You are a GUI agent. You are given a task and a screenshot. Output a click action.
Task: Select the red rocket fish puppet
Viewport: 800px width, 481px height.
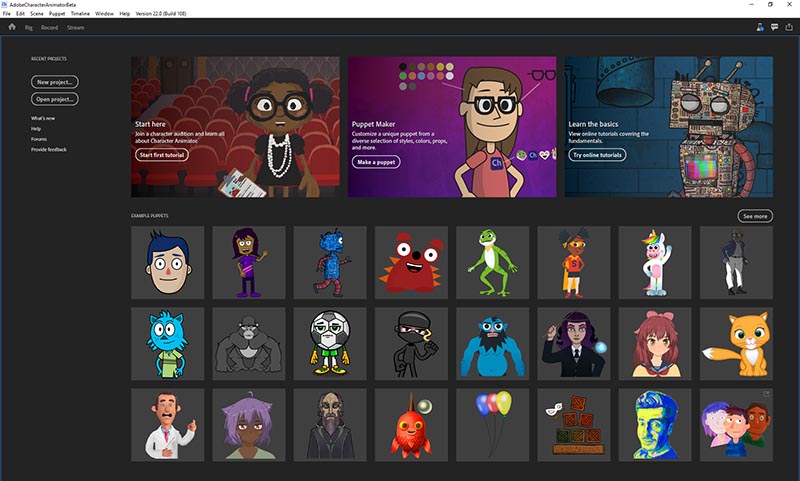pos(411,425)
